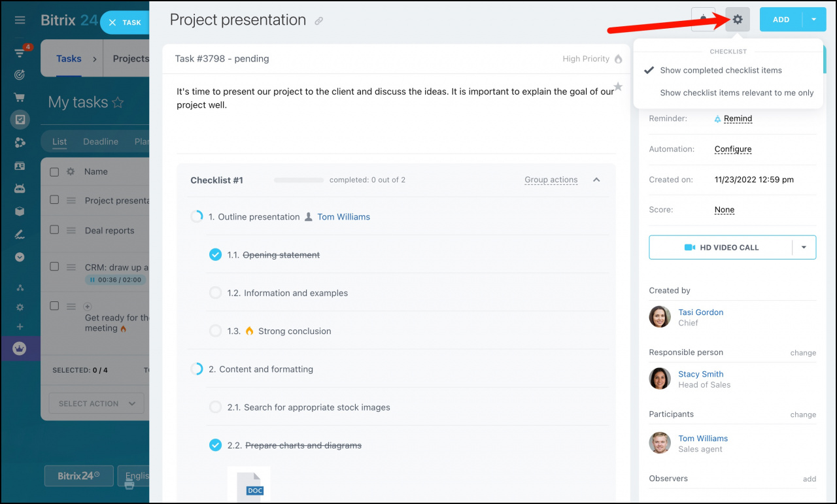Open the English language selector
This screenshot has height=504, width=837.
[134, 476]
